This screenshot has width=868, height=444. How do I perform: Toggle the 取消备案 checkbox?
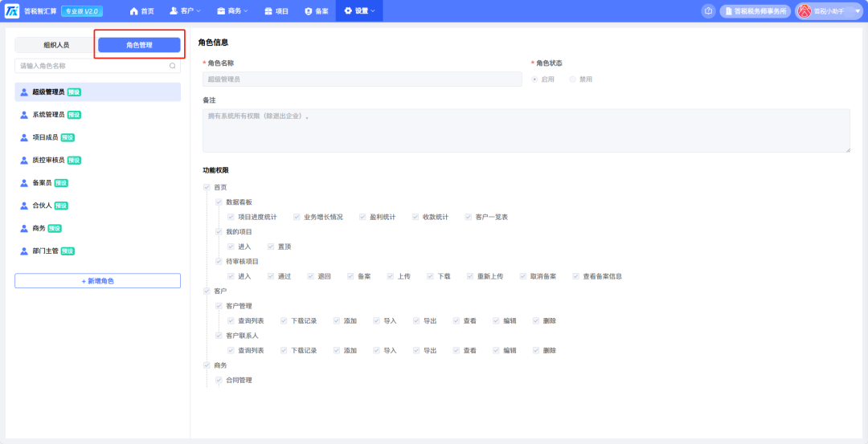[523, 276]
